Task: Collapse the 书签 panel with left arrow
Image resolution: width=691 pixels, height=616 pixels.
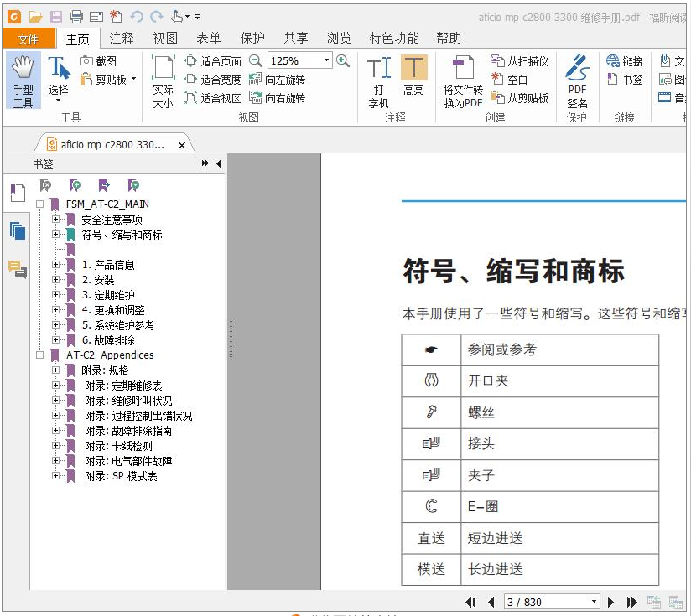Action: point(219,163)
